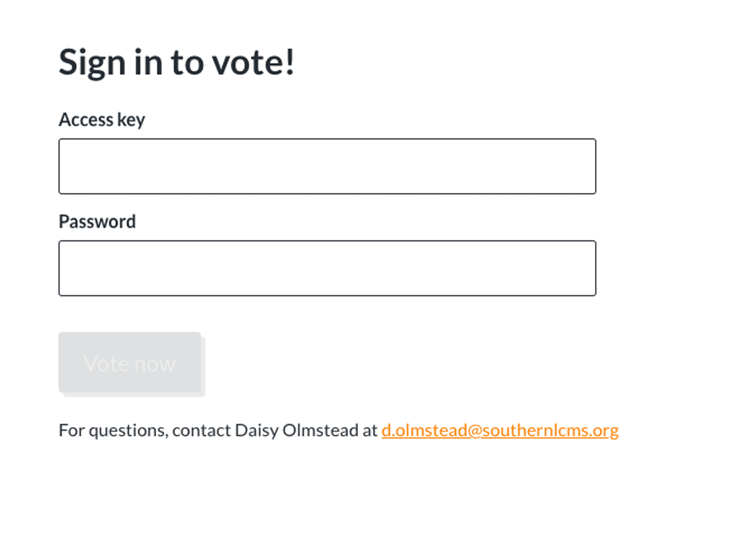Submit the form with Vote now
This screenshot has width=749, height=560.
pos(129,363)
